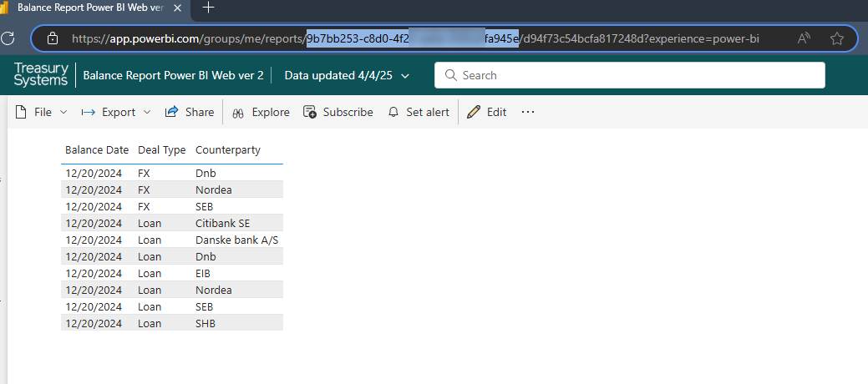Viewport: 868px width, 384px height.
Task: Click Loan deal type in Citibank SE row
Action: (150, 224)
